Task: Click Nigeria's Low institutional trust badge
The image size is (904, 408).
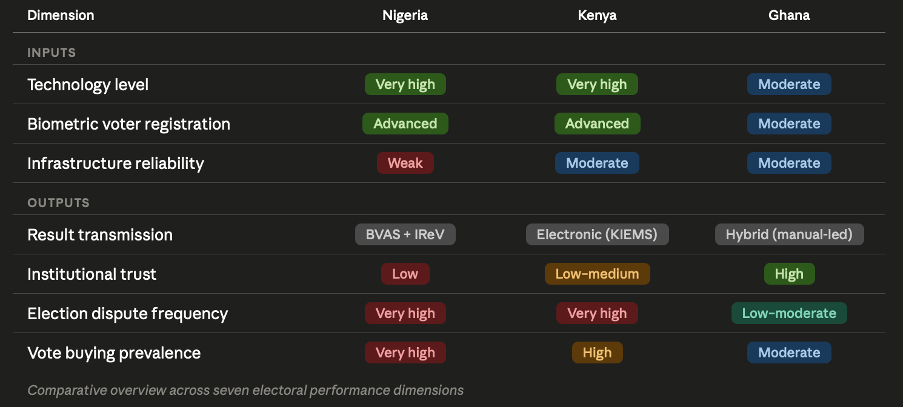Action: [405, 274]
